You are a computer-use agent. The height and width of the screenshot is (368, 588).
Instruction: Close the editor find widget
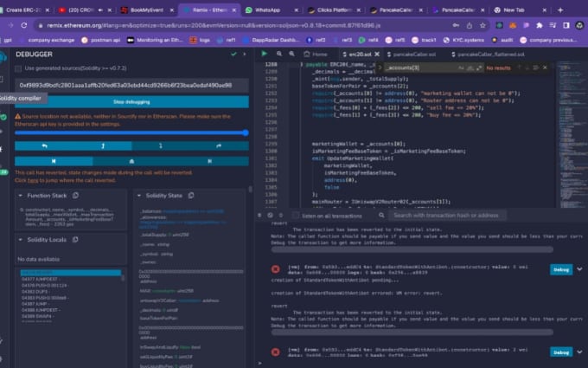click(x=545, y=68)
